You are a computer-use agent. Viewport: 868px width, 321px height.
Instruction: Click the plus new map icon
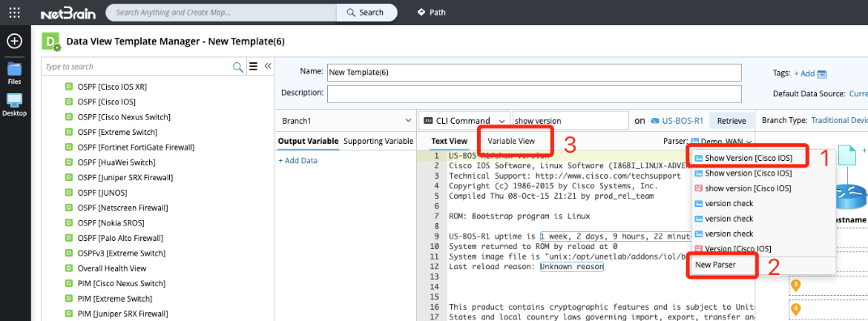tap(15, 41)
